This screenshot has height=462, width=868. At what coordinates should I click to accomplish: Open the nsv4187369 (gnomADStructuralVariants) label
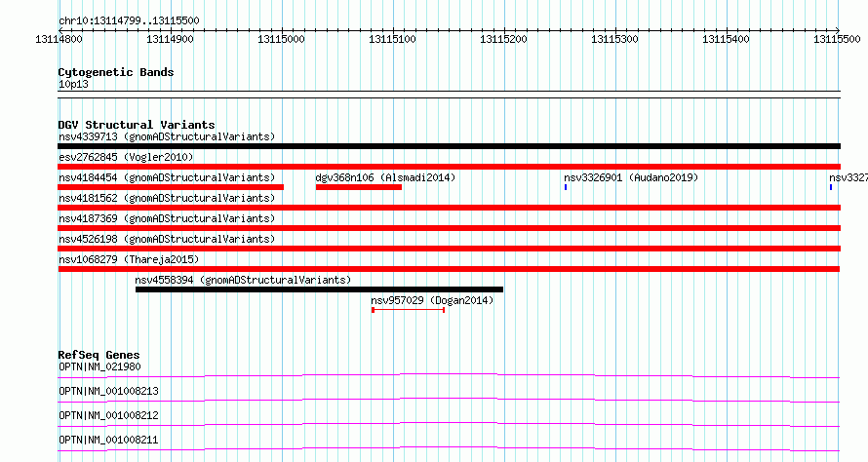[167, 218]
